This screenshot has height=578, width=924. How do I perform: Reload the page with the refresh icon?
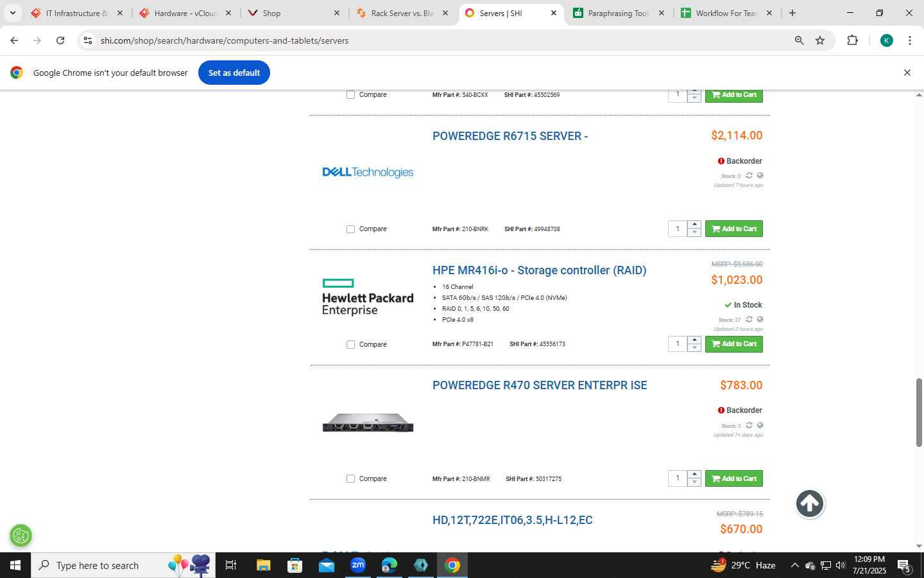click(x=60, y=40)
